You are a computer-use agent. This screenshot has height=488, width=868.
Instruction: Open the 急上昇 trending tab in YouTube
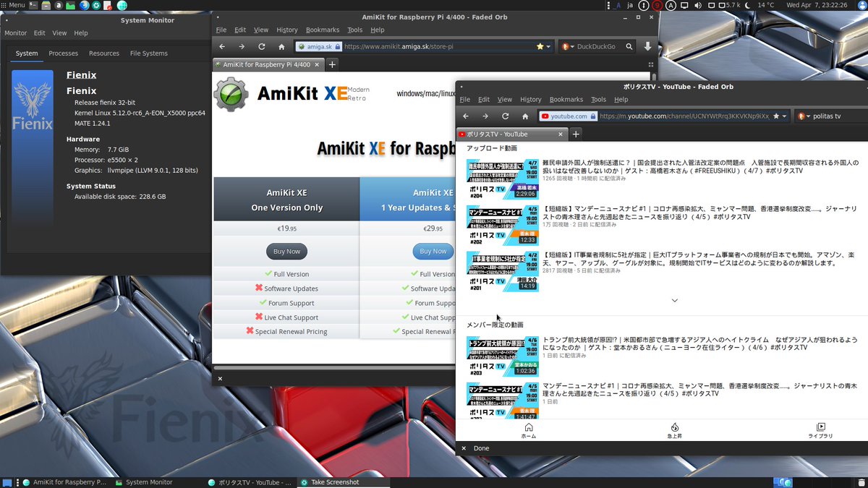(674, 431)
